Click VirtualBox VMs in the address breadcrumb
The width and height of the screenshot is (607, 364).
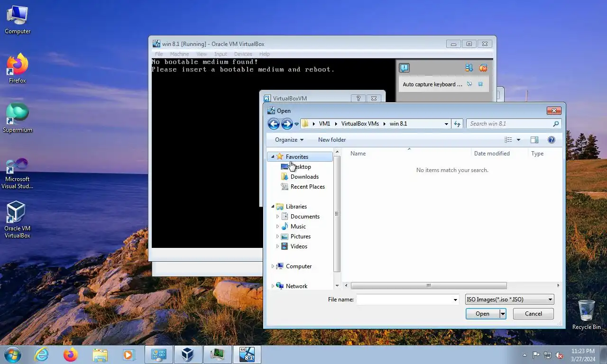pyautogui.click(x=360, y=124)
